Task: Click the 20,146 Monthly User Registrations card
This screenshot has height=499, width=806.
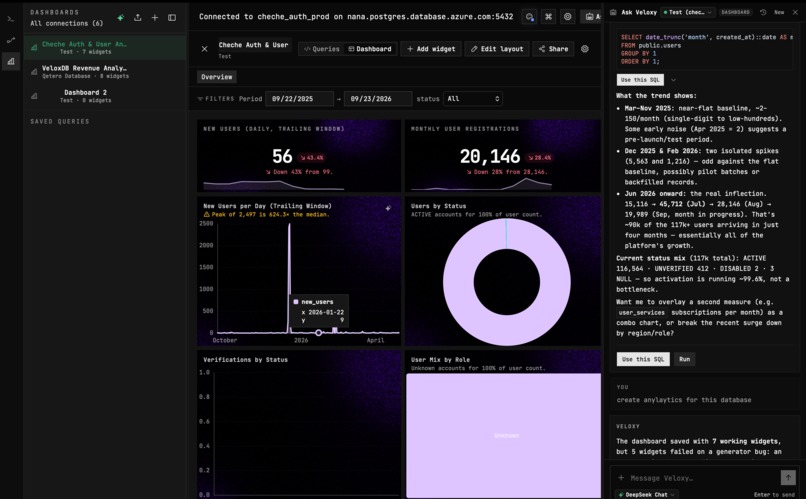Action: point(503,156)
